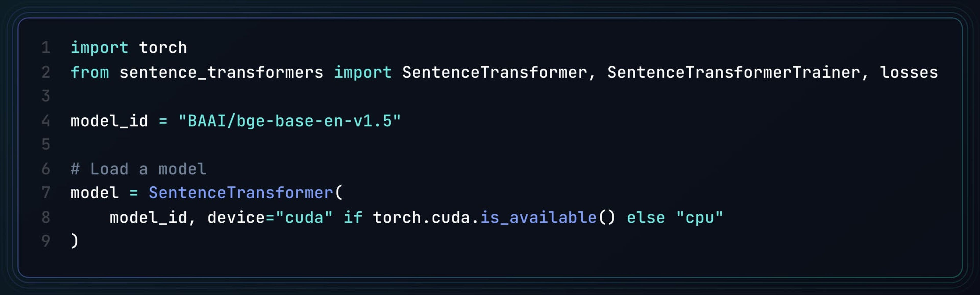Click the 'import' keyword on line 1
980x295 pixels.
99,48
